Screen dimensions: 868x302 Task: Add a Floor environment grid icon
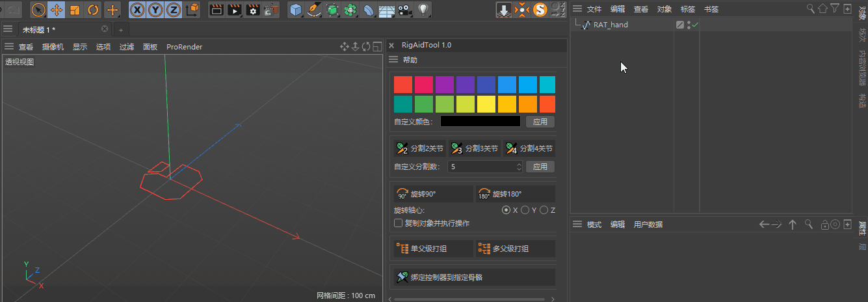pyautogui.click(x=388, y=10)
